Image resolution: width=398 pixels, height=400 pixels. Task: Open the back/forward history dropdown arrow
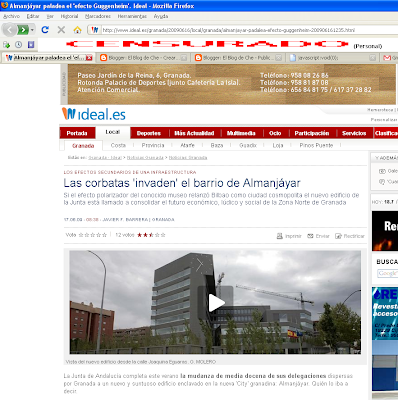[32, 30]
